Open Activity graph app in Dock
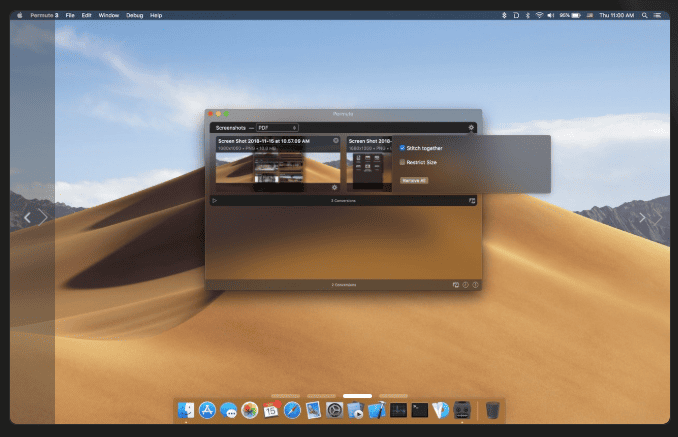Screen dimensions: 678x437 (398, 410)
